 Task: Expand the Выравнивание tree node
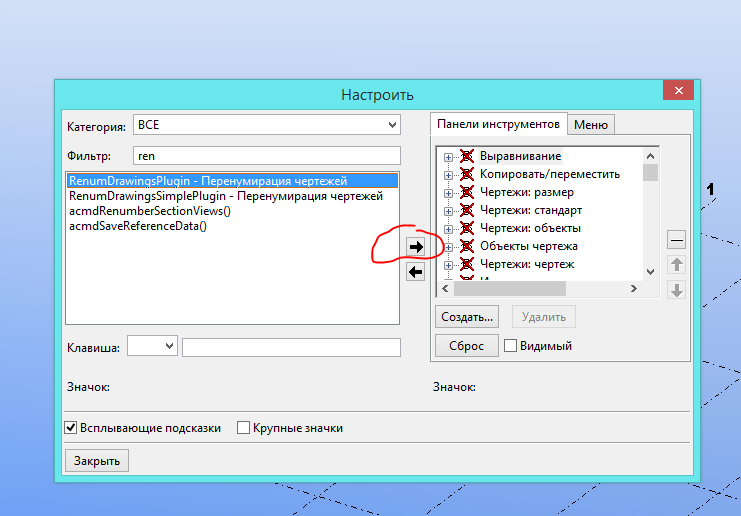point(448,157)
